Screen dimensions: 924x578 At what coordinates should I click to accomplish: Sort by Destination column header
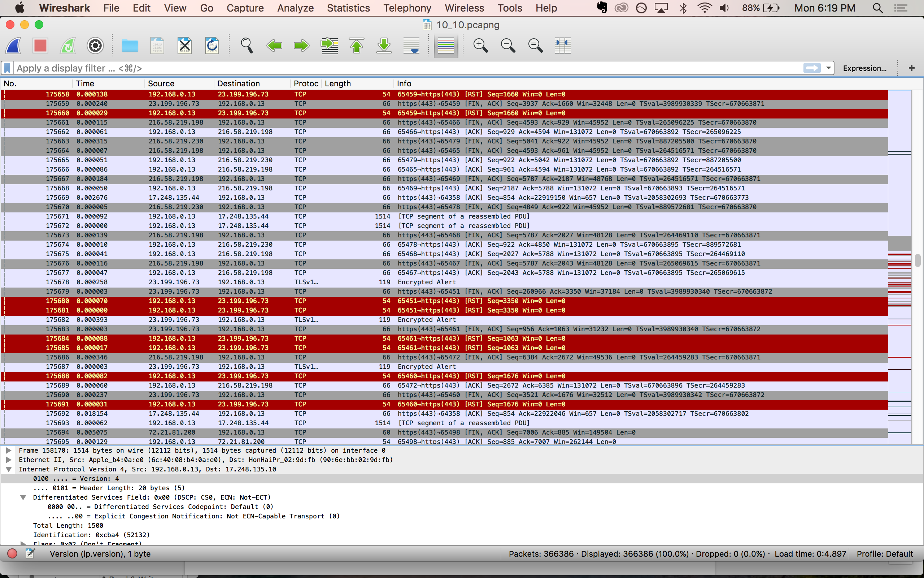(x=252, y=83)
